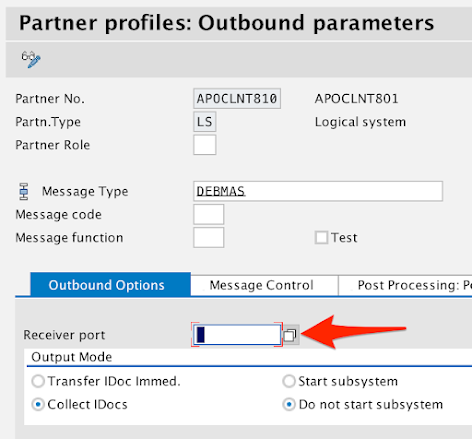The height and width of the screenshot is (439, 472).
Task: Enable the Test checkbox
Action: point(322,238)
